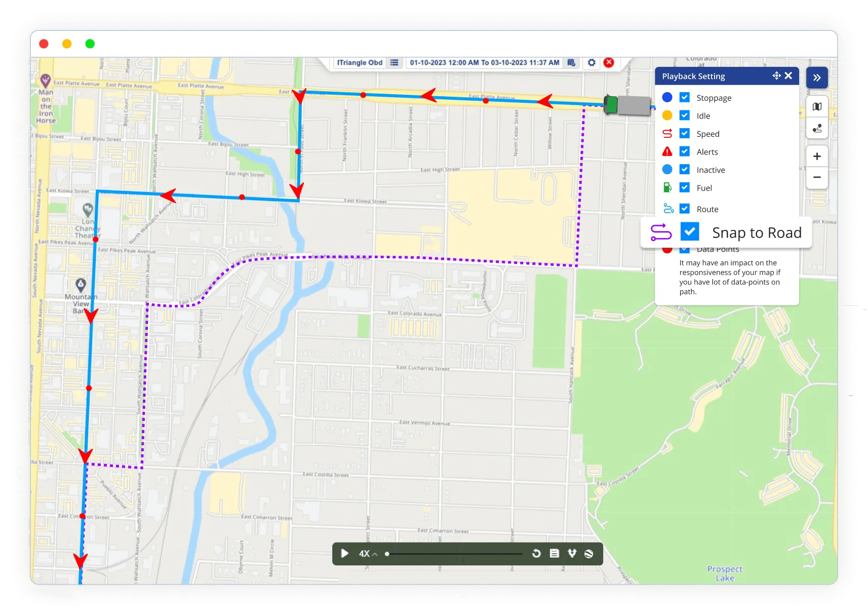
Task: Open the 4X playback speed menu
Action: [x=368, y=554]
